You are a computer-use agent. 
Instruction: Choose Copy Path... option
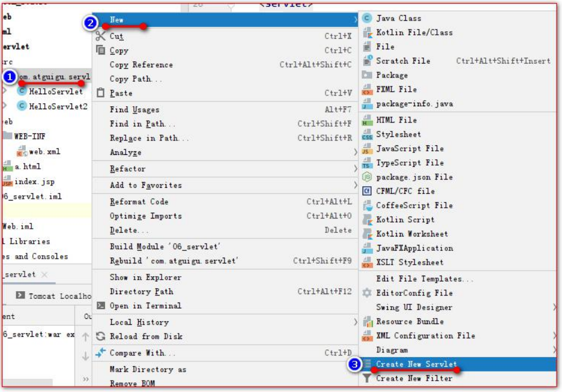pos(225,79)
